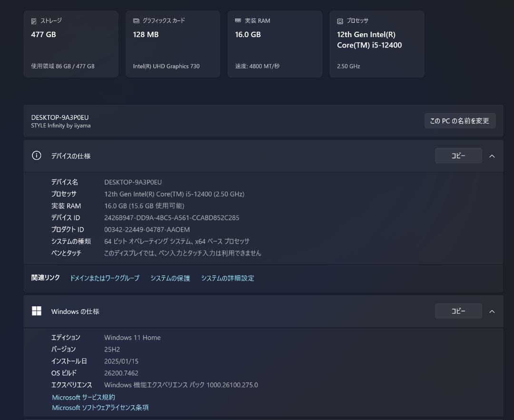Select the 12th Gen Core i5-12400 card
514x420 pixels.
(x=376, y=43)
